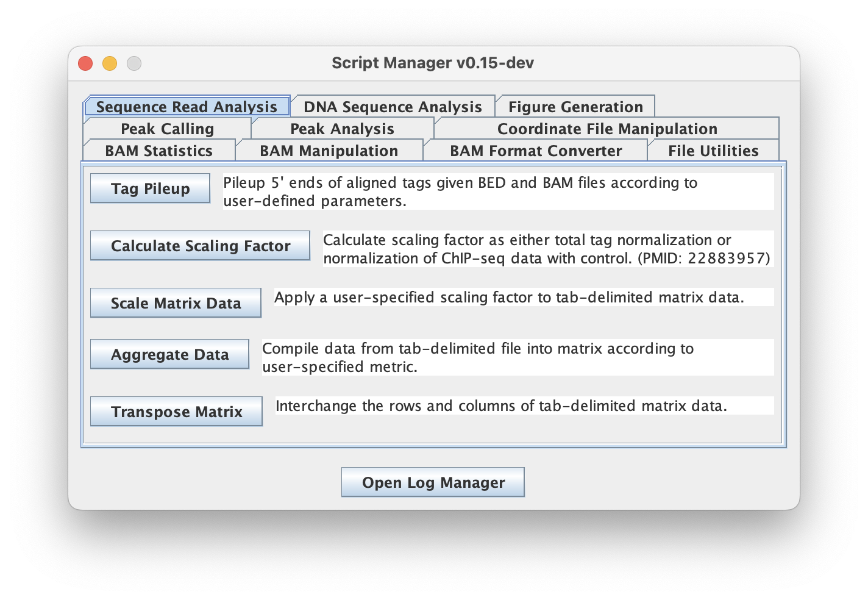Open the Peak Calling tab
Screen dimensions: 868x600
(167, 129)
